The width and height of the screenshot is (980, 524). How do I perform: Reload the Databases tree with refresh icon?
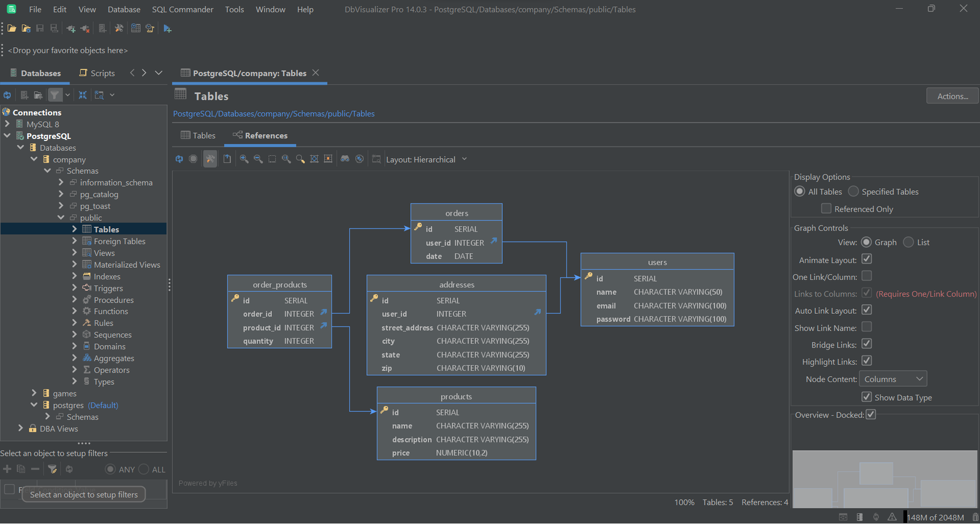[7, 95]
